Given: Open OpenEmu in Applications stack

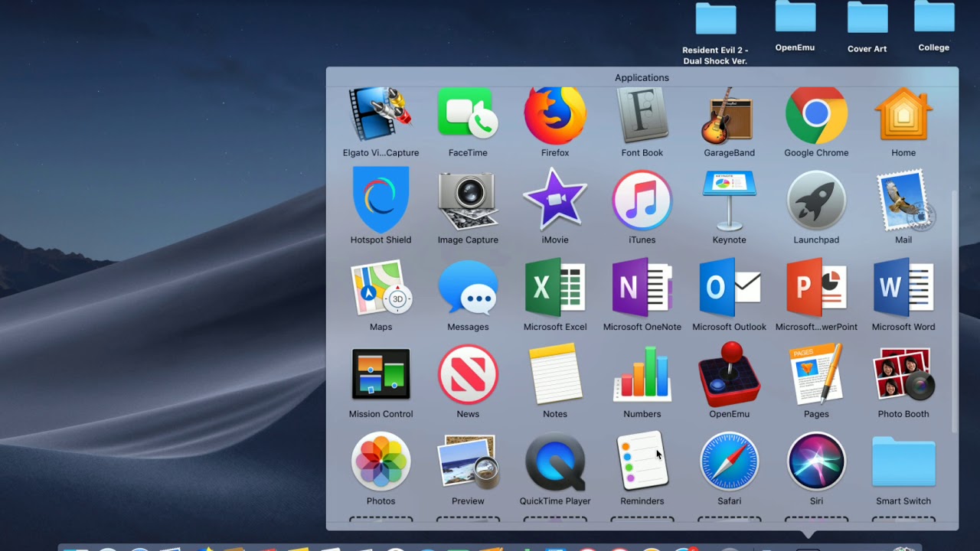Looking at the screenshot, I should 730,374.
